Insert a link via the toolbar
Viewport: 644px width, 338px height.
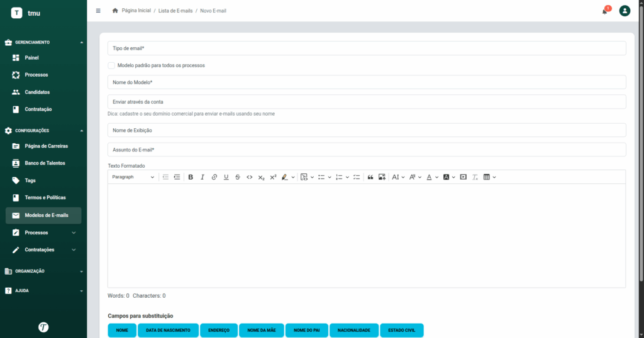(x=214, y=177)
